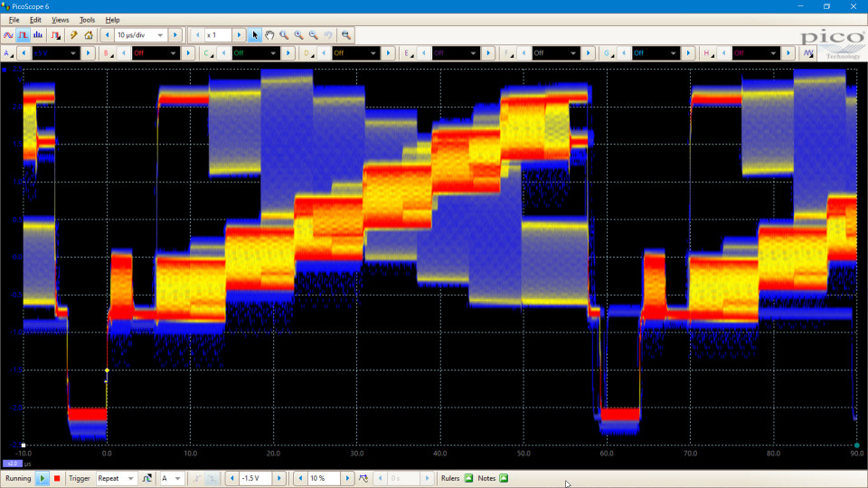The height and width of the screenshot is (488, 868).
Task: Activate the Zoom-in magnifier tool
Action: pos(298,35)
